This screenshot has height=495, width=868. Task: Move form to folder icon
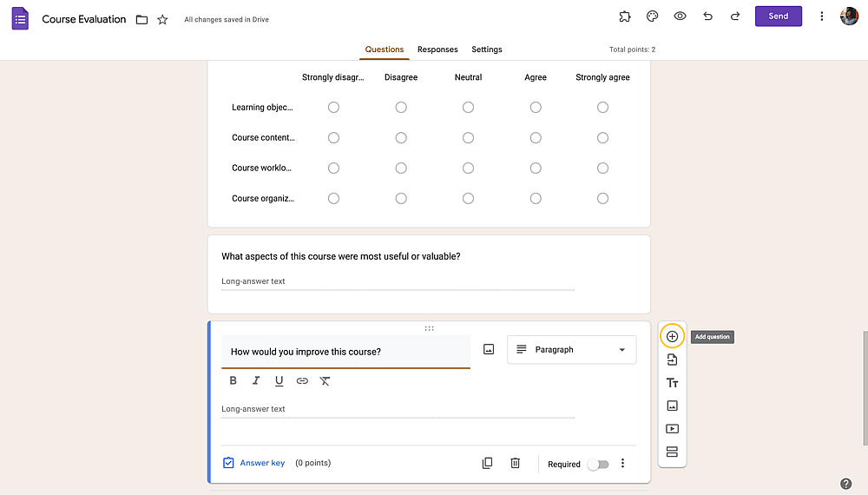(141, 20)
